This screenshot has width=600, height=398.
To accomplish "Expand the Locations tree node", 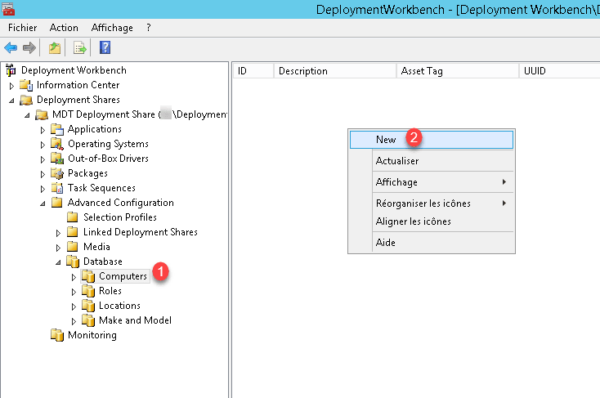I will click(74, 307).
